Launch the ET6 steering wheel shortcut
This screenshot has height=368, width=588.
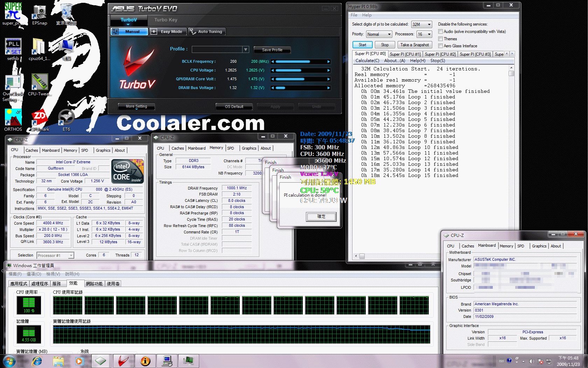(x=66, y=120)
